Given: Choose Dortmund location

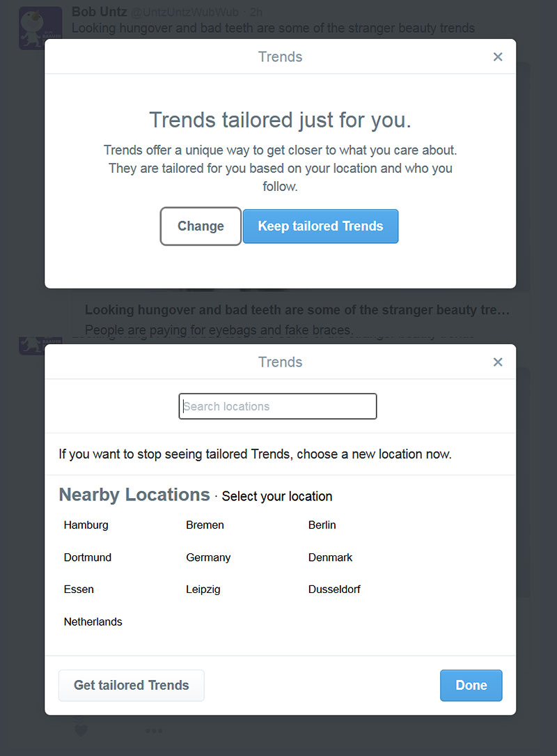Looking at the screenshot, I should (87, 557).
